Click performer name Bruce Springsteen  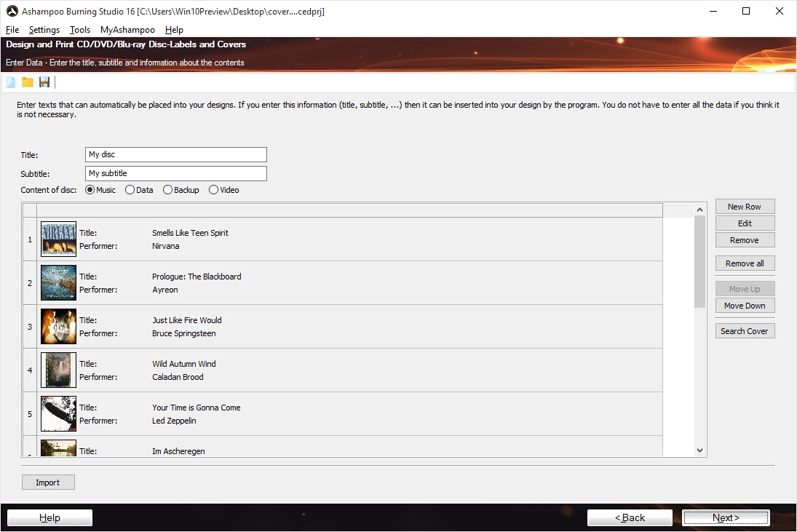click(x=184, y=333)
